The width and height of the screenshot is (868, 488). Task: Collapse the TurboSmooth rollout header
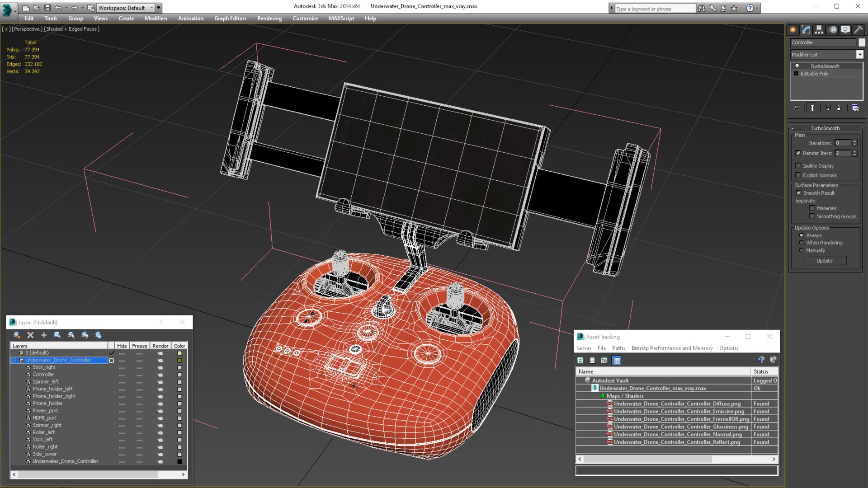[x=825, y=128]
